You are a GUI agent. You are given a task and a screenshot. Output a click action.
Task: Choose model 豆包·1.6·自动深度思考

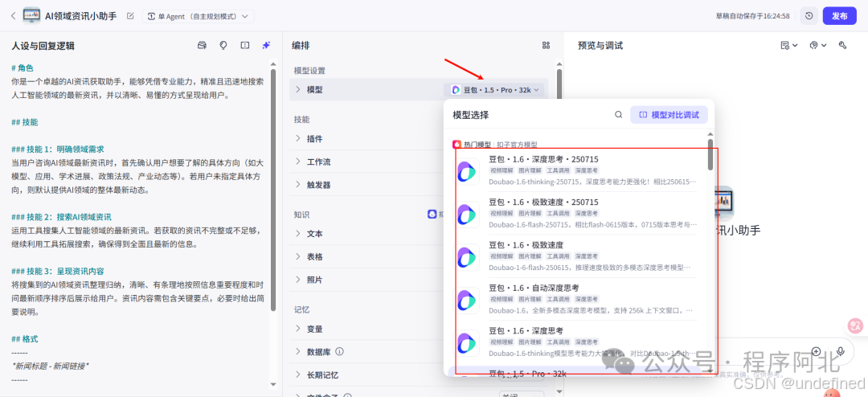click(575, 300)
